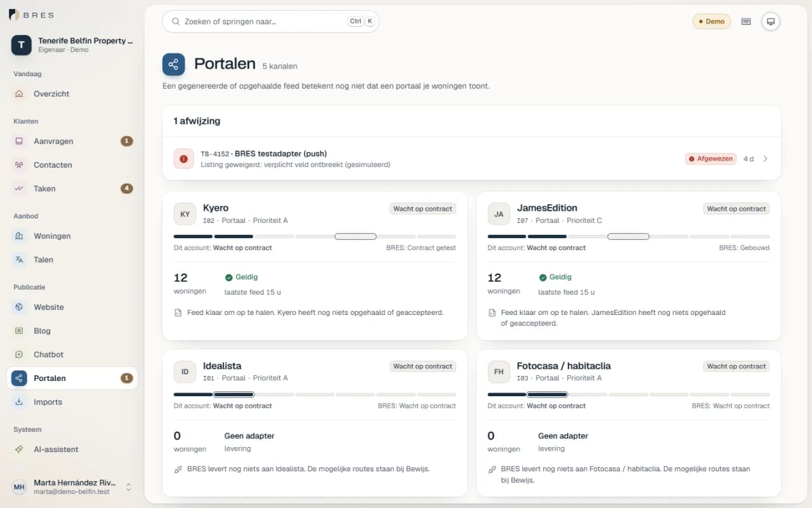Click 'Geen adapter' on Fotocasa card
Screen dimensions: 812x508
click(563, 436)
